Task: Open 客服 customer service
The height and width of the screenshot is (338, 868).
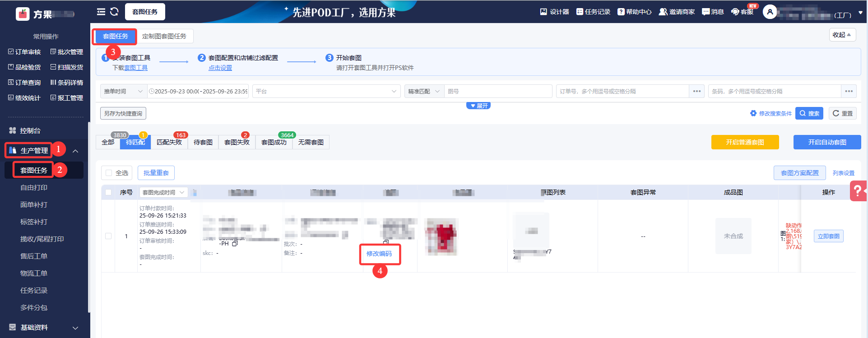Action: [x=743, y=12]
